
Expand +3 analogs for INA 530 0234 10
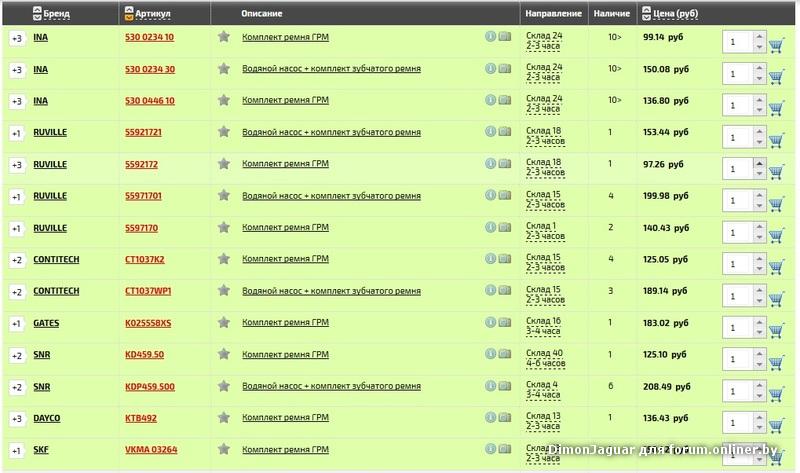coord(17,38)
